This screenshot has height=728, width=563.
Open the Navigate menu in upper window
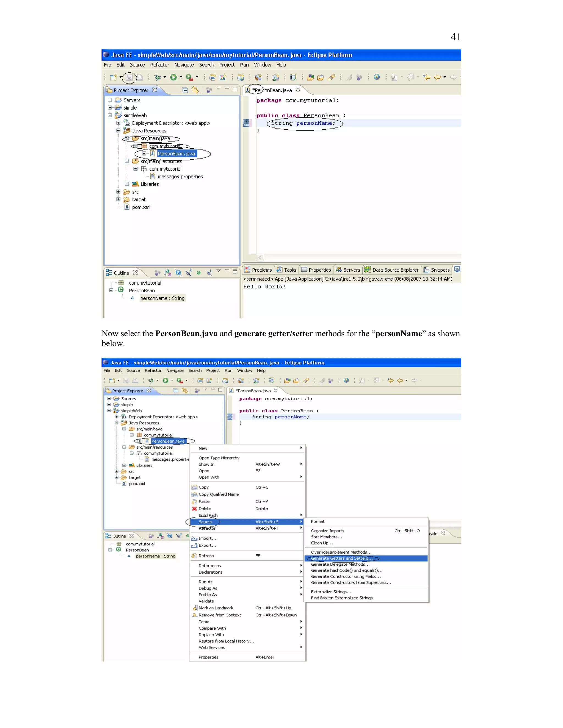coord(184,65)
